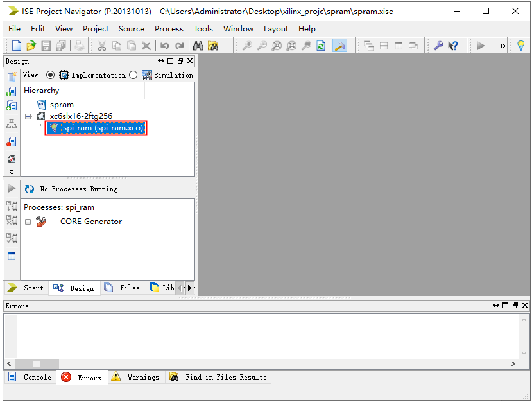
Task: Select the spram project hierarchy item
Action: click(62, 105)
